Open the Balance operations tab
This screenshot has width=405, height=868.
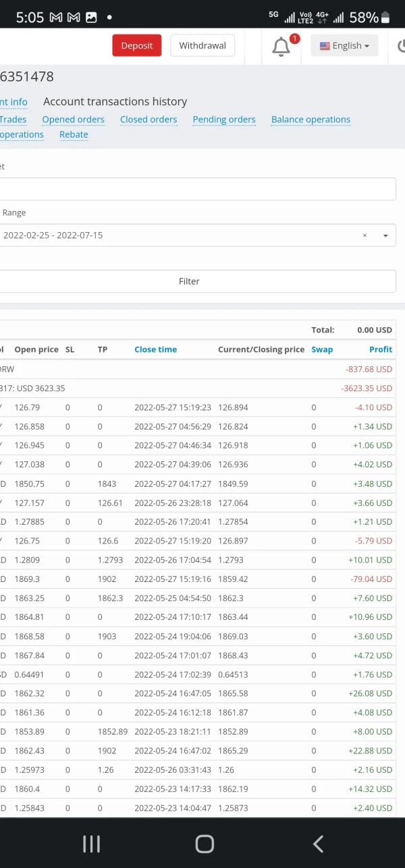310,119
